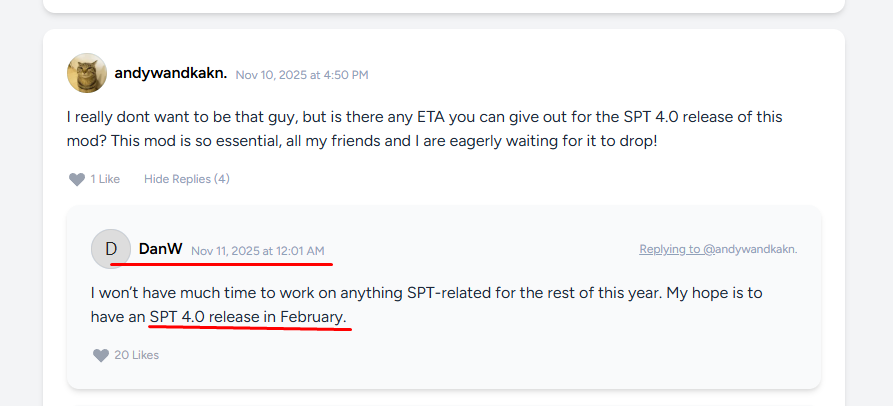Click the heart icon on DanW's reply
Screen dimensions: 893x406
point(101,355)
